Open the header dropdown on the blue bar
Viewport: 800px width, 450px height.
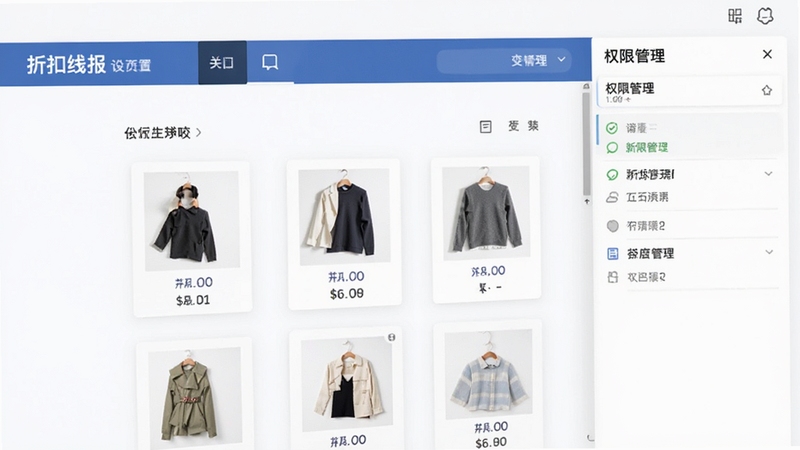click(504, 61)
